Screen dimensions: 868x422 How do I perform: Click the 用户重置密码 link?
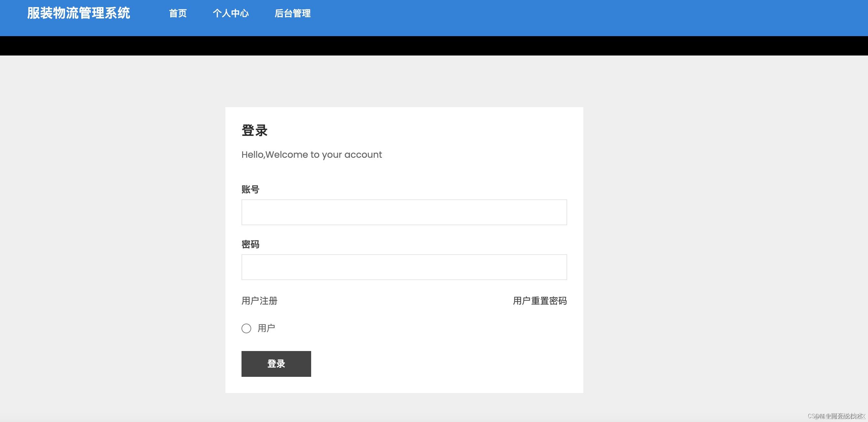pos(539,301)
